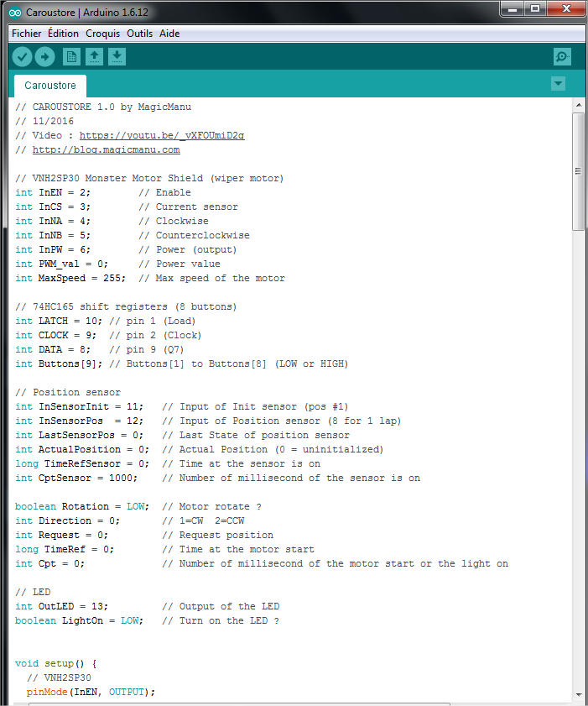588x706 pixels.
Task: Click the line 'int InNA = 4;'
Action: click(x=53, y=221)
